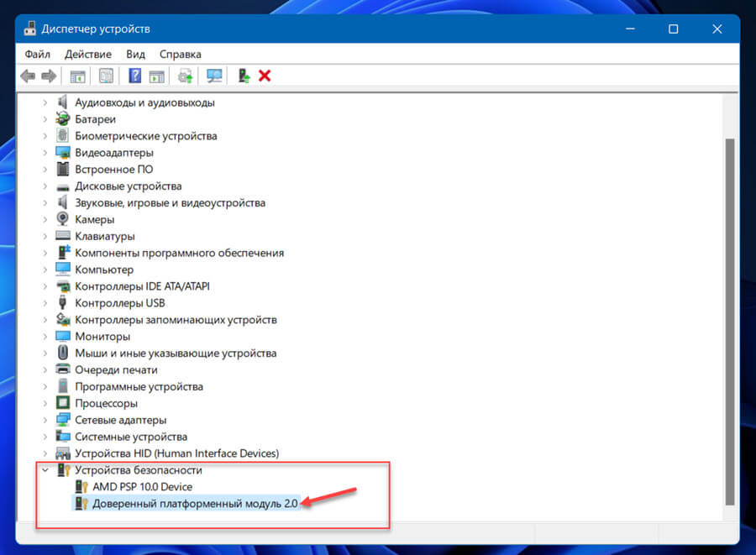
Task: Minimize the Диспетчер устройств window
Action: point(630,29)
